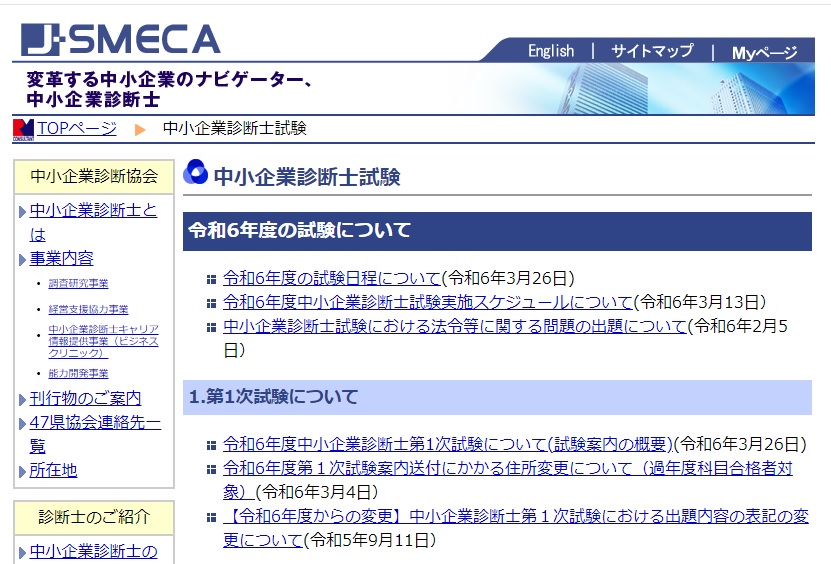This screenshot has height=564, width=831.
Task: Go to Myページ
Action: pos(764,52)
